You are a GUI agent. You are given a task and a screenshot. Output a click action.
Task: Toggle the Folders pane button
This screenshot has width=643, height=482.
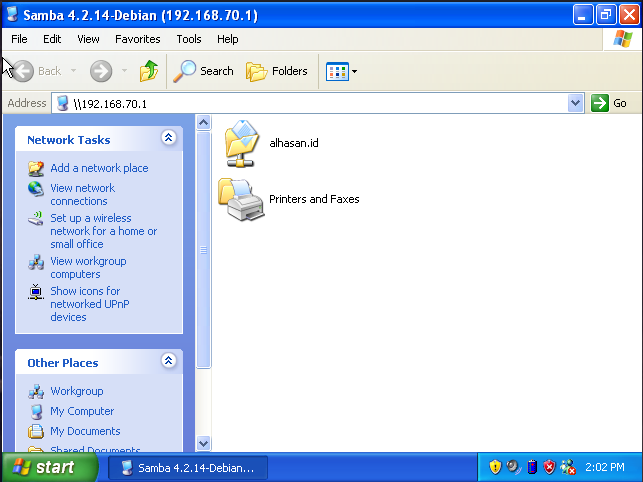click(277, 71)
